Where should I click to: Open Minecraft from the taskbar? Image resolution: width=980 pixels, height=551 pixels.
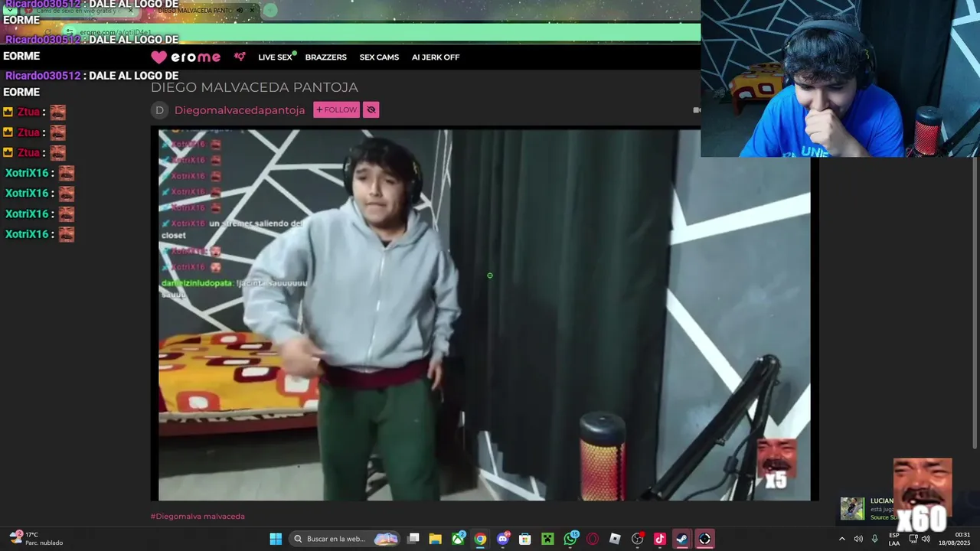click(547, 539)
